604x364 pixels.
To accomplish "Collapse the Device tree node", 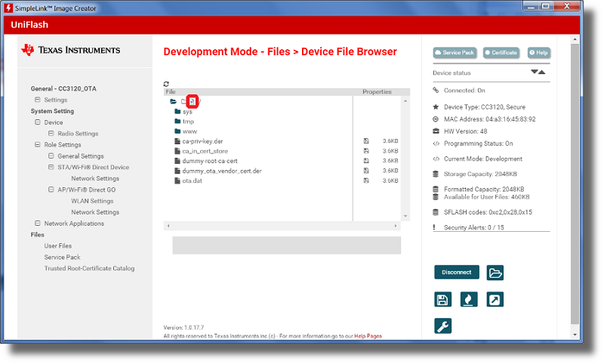I will [x=38, y=122].
